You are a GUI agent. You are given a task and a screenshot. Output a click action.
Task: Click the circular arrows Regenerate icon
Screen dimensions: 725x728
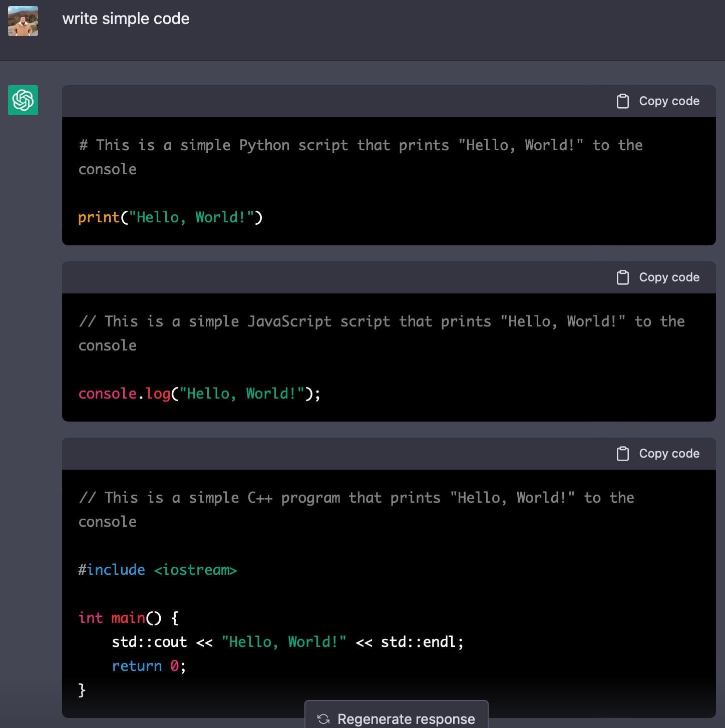point(323,719)
